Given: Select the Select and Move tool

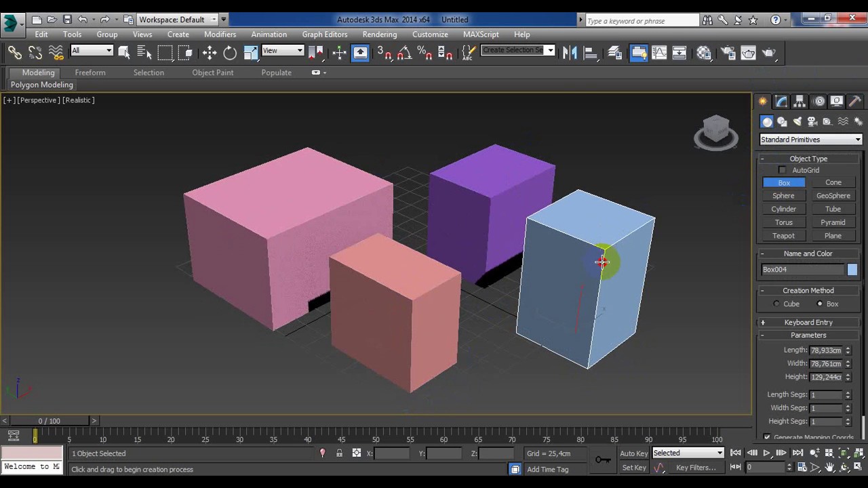Looking at the screenshot, I should pos(209,52).
